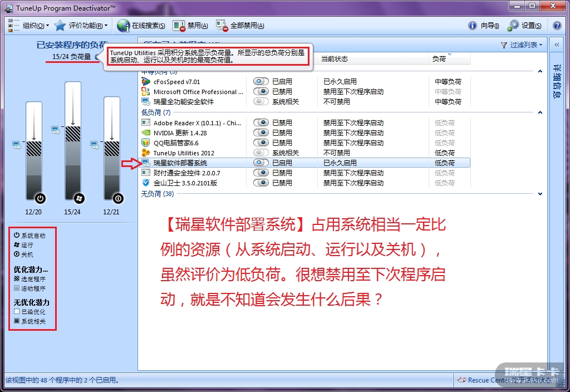This screenshot has height=392, width=570.
Task: Select TuneUp Utilities 2012 icon
Action: coord(146,153)
